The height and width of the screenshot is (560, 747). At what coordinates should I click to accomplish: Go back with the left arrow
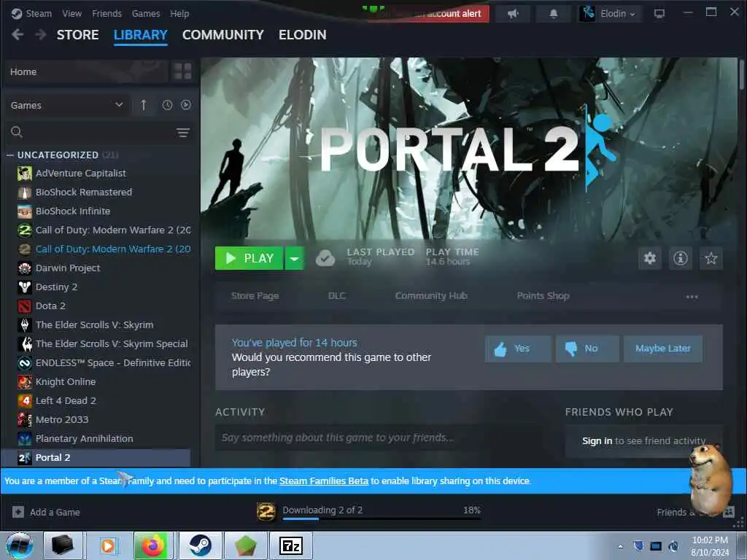point(18,34)
